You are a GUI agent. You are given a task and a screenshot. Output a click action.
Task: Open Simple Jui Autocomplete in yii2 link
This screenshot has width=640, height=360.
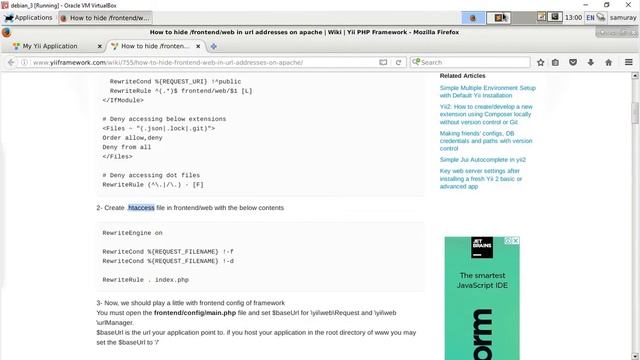click(482, 160)
